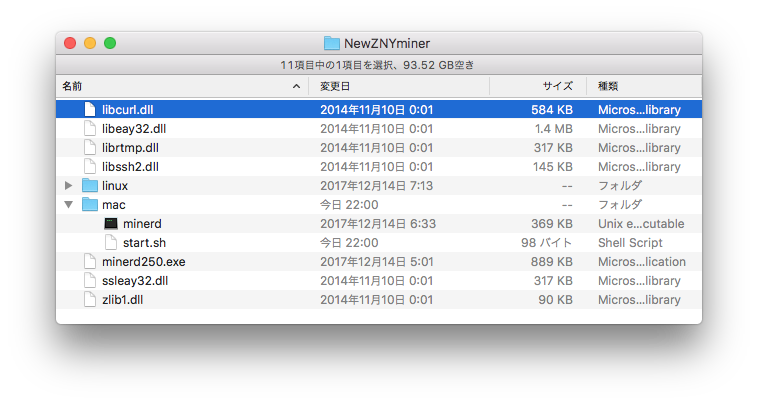Click the 369 KB size value
Screen dimensions: 758x404
(552, 224)
